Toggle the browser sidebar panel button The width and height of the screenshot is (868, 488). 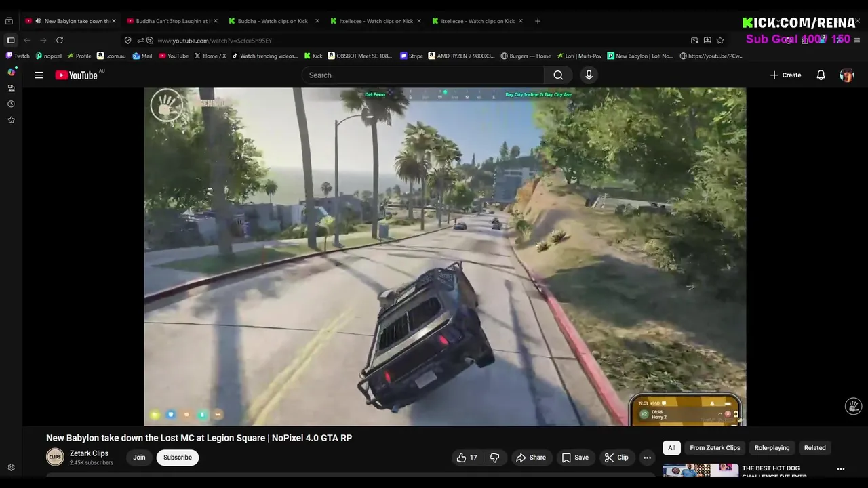pos(11,41)
